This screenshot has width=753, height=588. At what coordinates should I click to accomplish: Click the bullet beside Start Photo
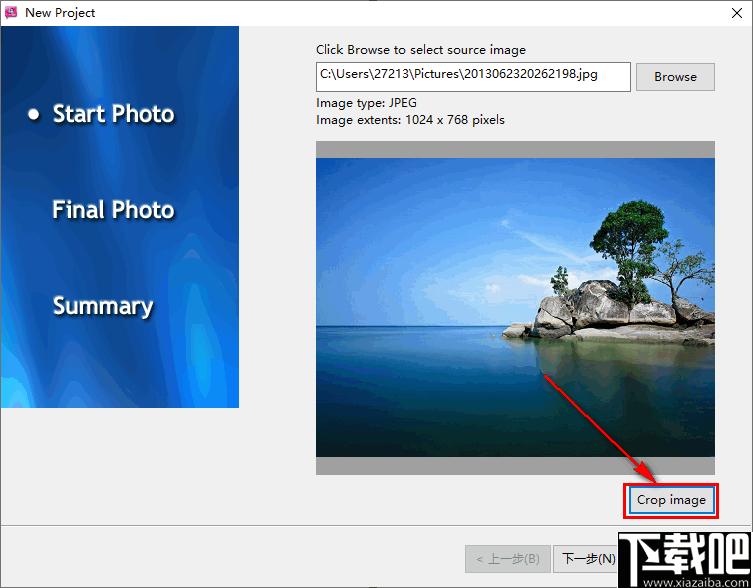coord(34,114)
